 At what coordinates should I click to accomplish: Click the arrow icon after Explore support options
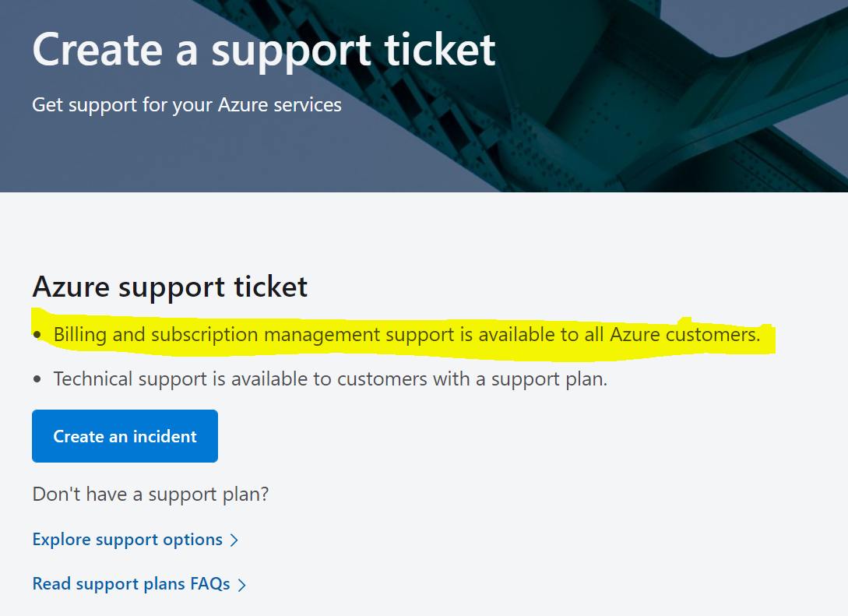coord(235,539)
